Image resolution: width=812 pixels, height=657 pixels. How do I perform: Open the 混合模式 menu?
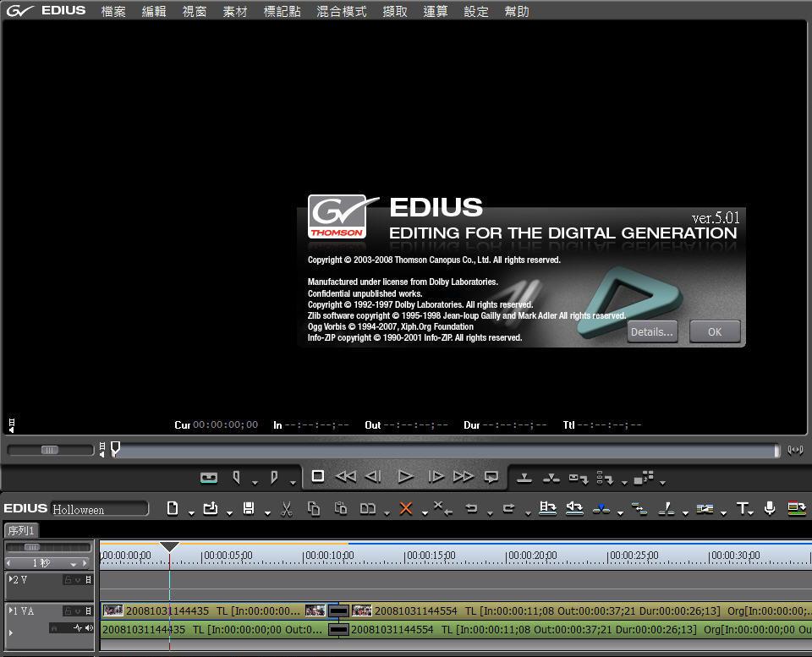[x=341, y=12]
